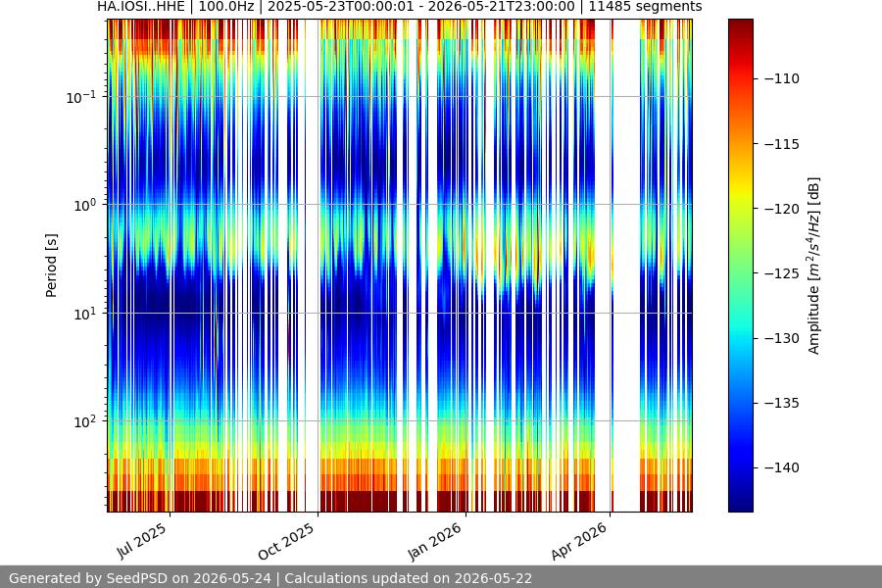Click the 'Oct 2025' x-axis tick label
Viewport: 882px width, 588px height.
click(286, 541)
